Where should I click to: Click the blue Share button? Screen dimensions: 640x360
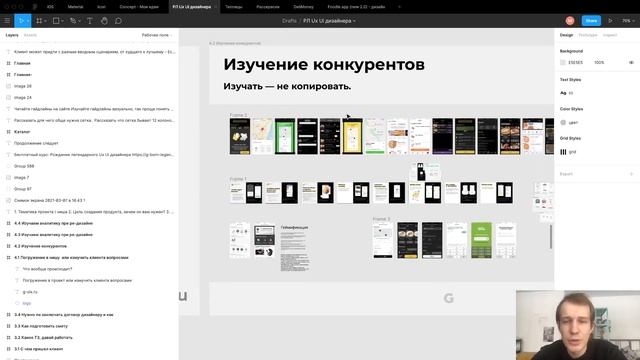pyautogui.click(x=591, y=21)
